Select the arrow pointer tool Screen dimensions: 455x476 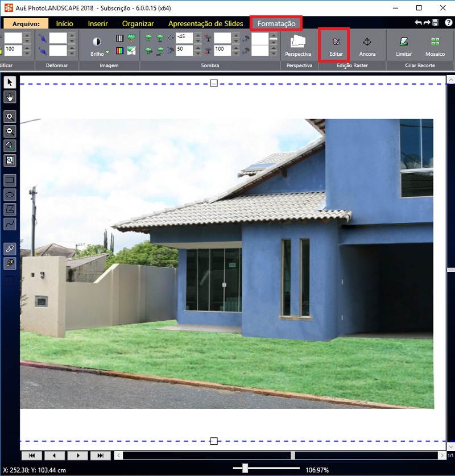click(10, 83)
